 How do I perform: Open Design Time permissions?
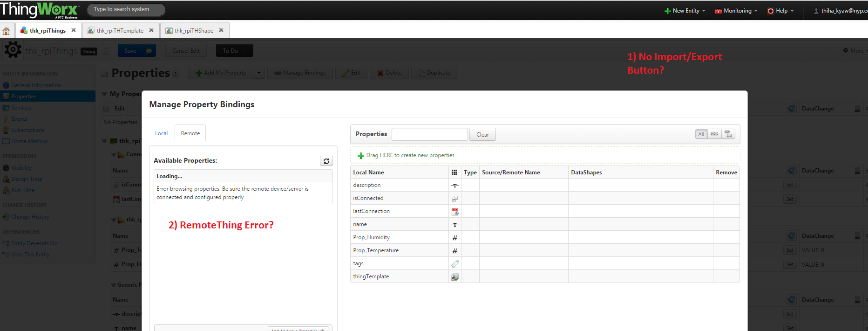(x=27, y=179)
